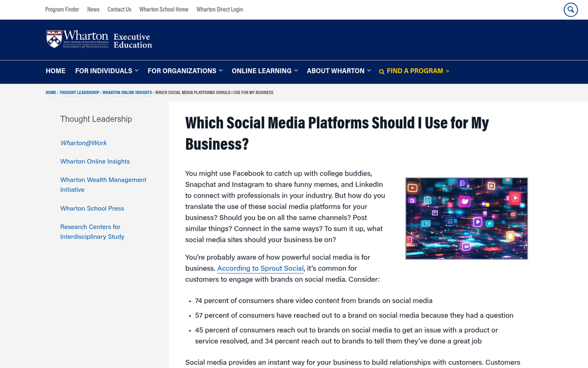The width and height of the screenshot is (588, 368).
Task: Follow the According to Sprout Social link
Action: 260,268
